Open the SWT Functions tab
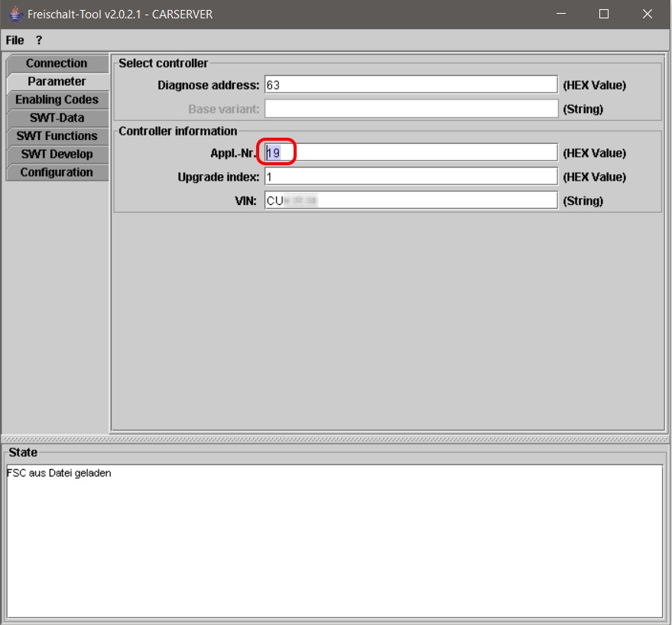 pyautogui.click(x=57, y=136)
